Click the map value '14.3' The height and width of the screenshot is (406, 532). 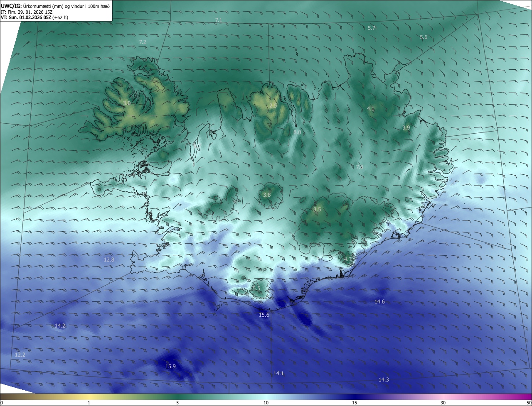point(384,380)
